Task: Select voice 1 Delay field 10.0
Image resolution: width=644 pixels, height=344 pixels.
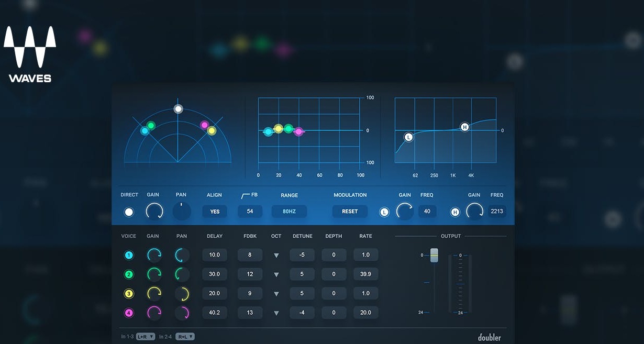Action: click(215, 255)
